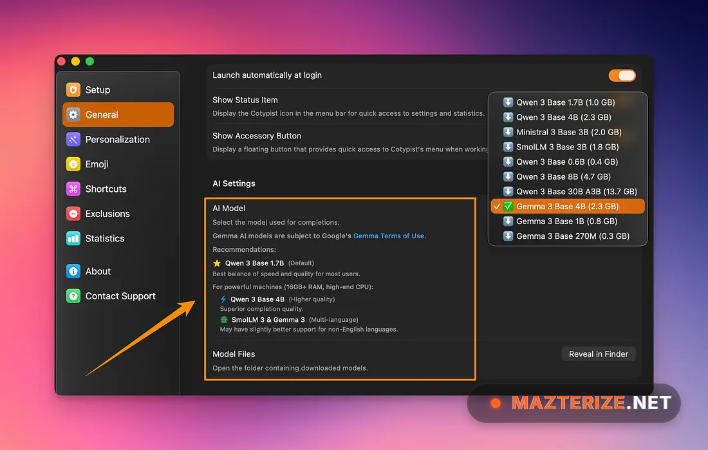Select Gemma 3 Base 270M (0.3 GB)
The width and height of the screenshot is (708, 450).
568,236
